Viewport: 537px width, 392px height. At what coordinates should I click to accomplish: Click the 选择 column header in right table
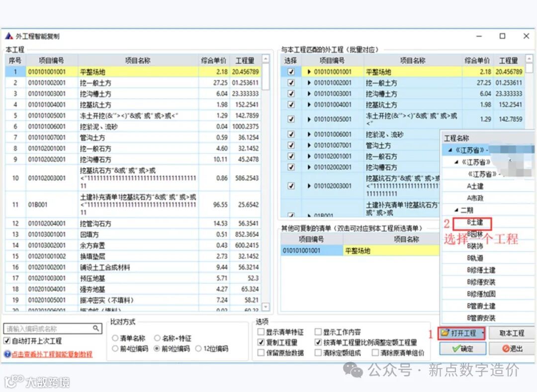[290, 61]
